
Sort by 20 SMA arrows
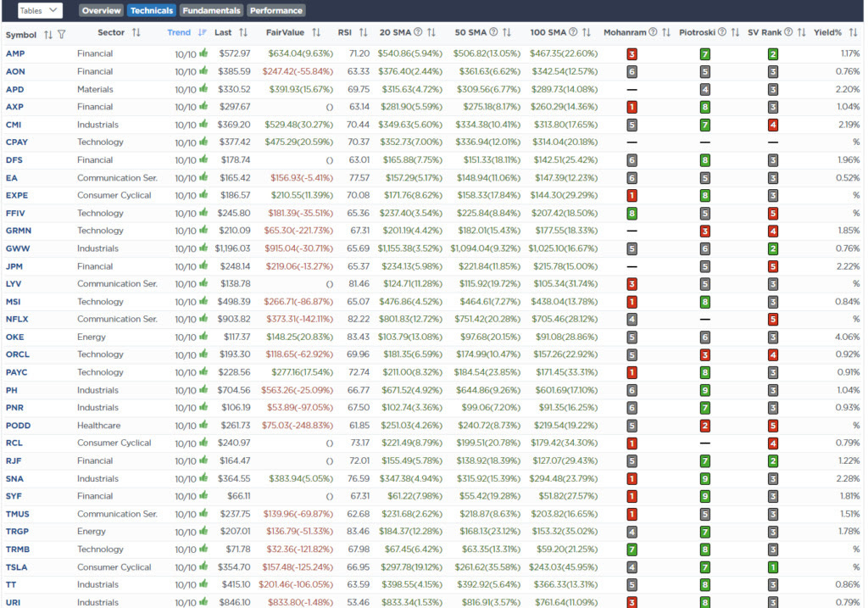tap(431, 33)
